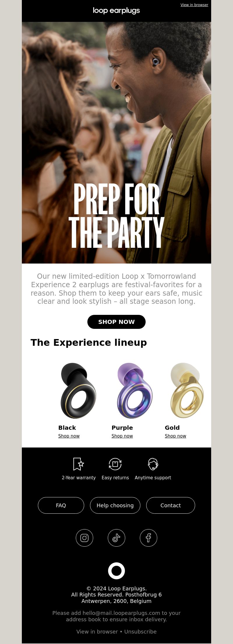Open the FAQ button
The height and width of the screenshot is (644, 233).
[x=61, y=505]
